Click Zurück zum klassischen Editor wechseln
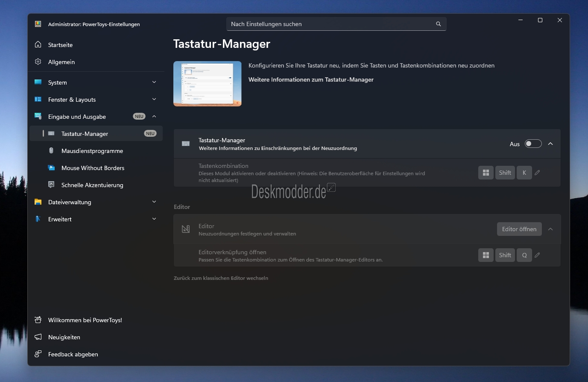This screenshot has height=382, width=588. tap(221, 278)
